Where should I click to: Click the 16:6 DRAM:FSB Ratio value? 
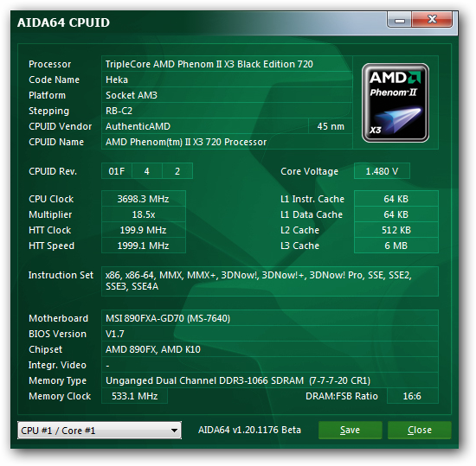[413, 396]
